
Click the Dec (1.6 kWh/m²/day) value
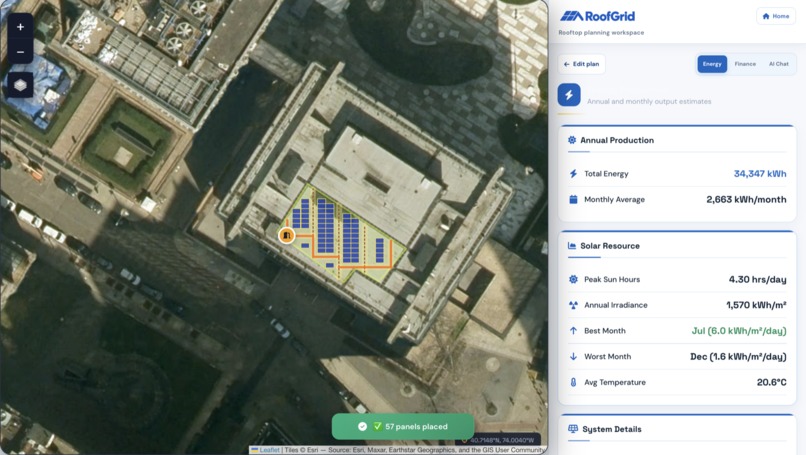pyautogui.click(x=738, y=356)
